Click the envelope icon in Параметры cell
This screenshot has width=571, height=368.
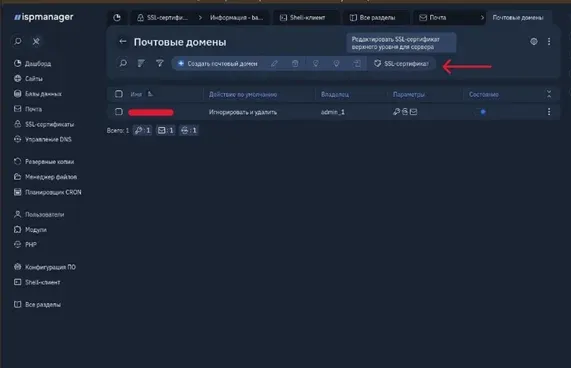coord(413,112)
